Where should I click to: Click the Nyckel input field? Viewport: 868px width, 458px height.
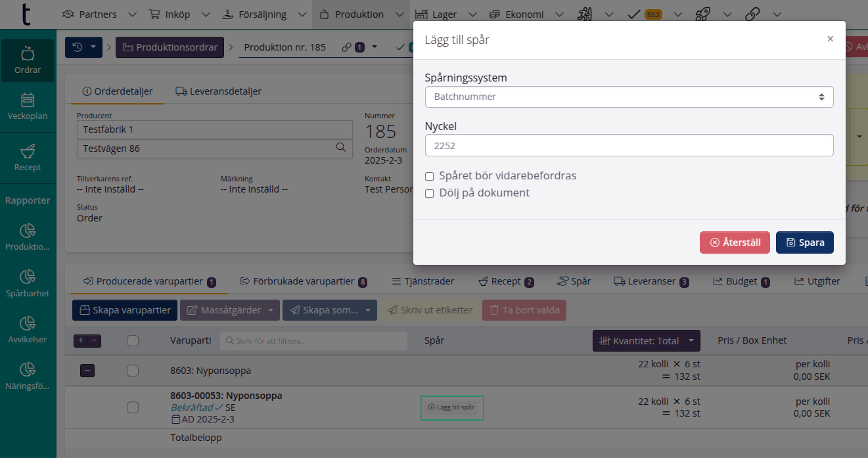[629, 145]
